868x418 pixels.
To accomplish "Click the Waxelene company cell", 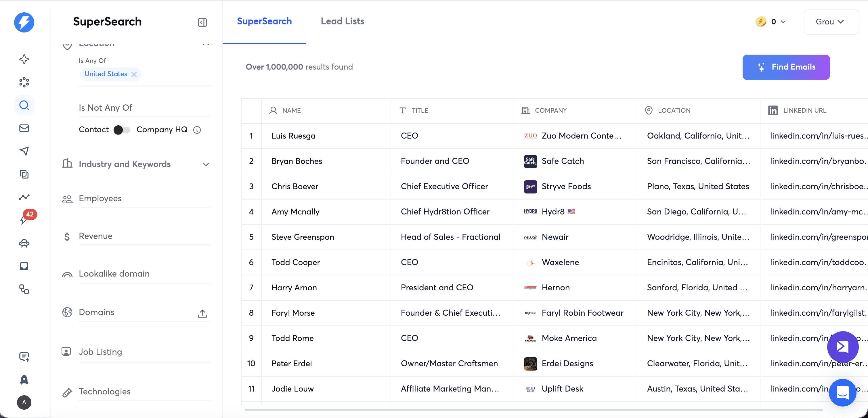I will 575,262.
